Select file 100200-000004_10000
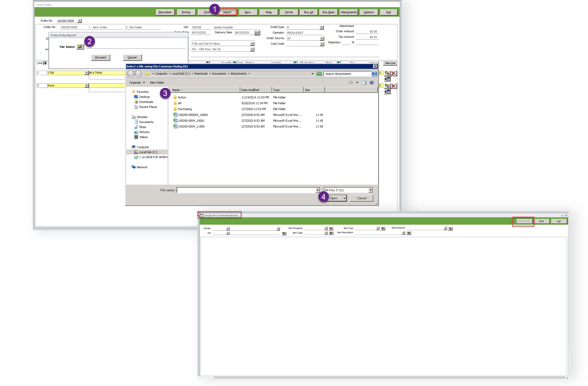This screenshot has height=386, width=588. pos(193,115)
